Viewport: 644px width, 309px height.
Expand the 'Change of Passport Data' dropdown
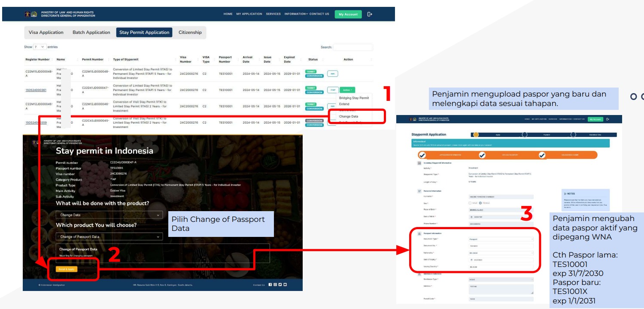coord(109,236)
